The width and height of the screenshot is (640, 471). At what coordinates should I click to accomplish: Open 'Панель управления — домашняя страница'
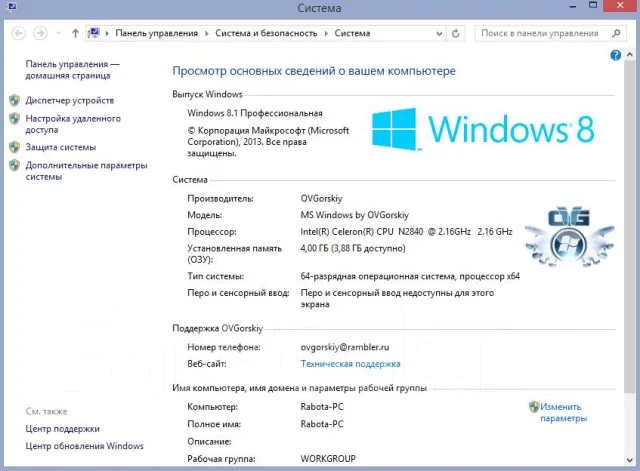72,70
